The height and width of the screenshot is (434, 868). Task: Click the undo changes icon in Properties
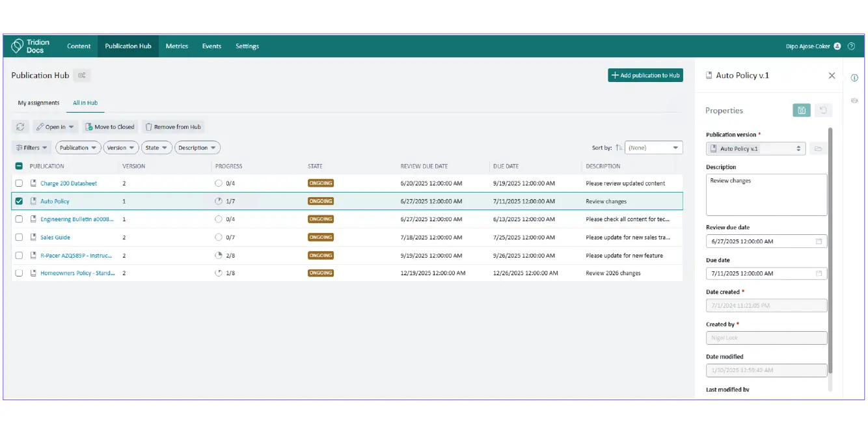click(823, 111)
